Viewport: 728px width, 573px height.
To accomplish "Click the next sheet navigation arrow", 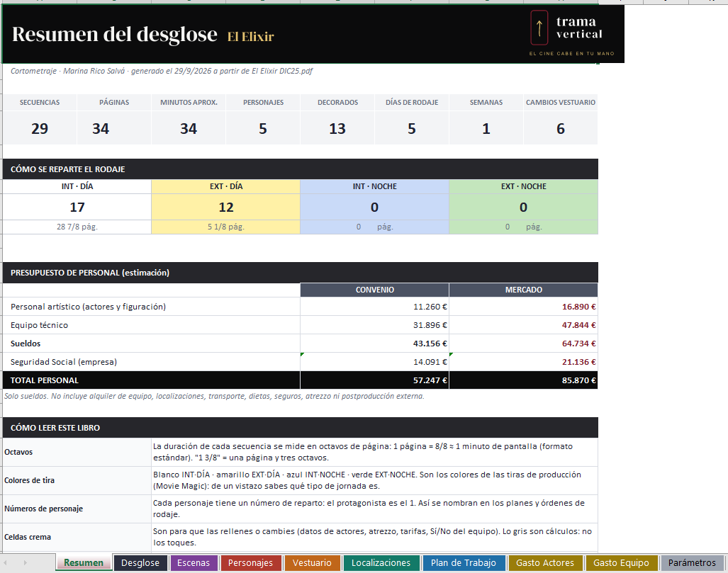I will point(25,563).
